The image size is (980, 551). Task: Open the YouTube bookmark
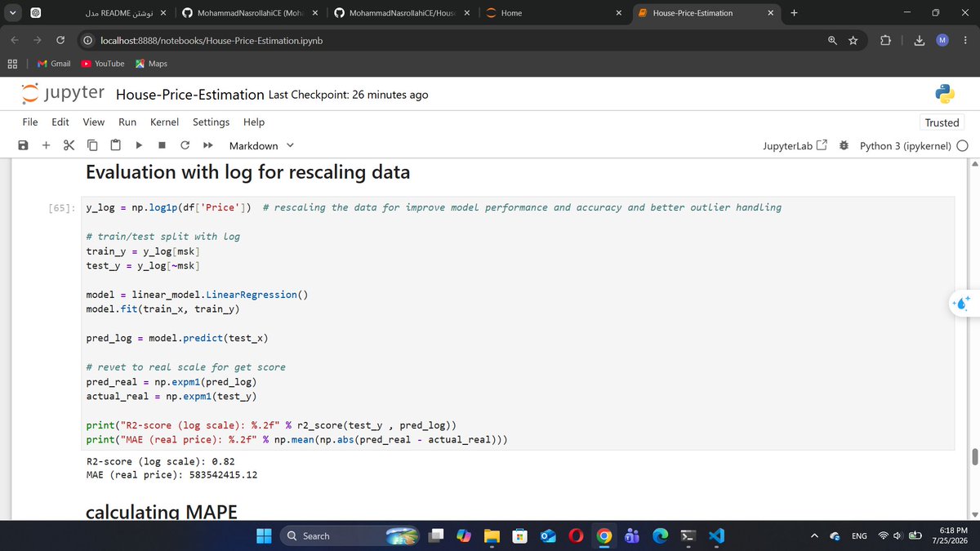pos(103,64)
